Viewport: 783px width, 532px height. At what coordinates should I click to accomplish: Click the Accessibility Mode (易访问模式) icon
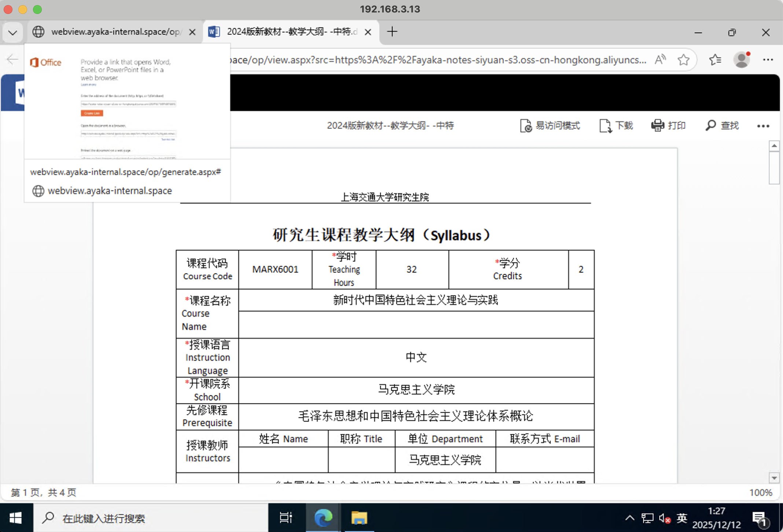tap(526, 126)
